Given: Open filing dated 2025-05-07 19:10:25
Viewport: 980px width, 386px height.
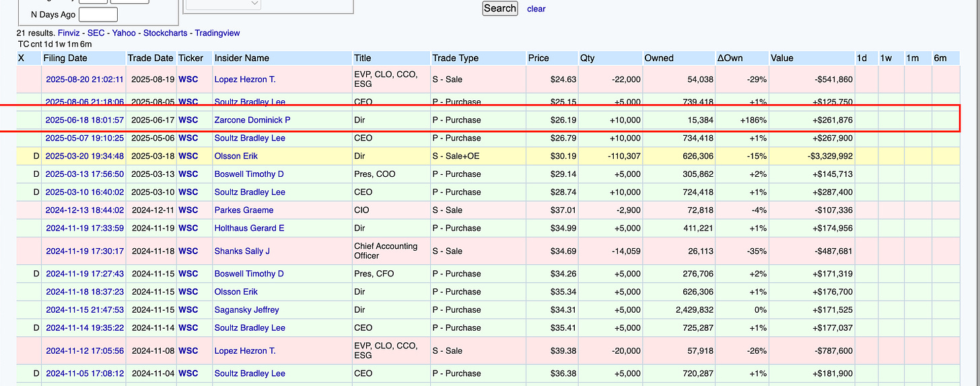Looking at the screenshot, I should (x=85, y=139).
